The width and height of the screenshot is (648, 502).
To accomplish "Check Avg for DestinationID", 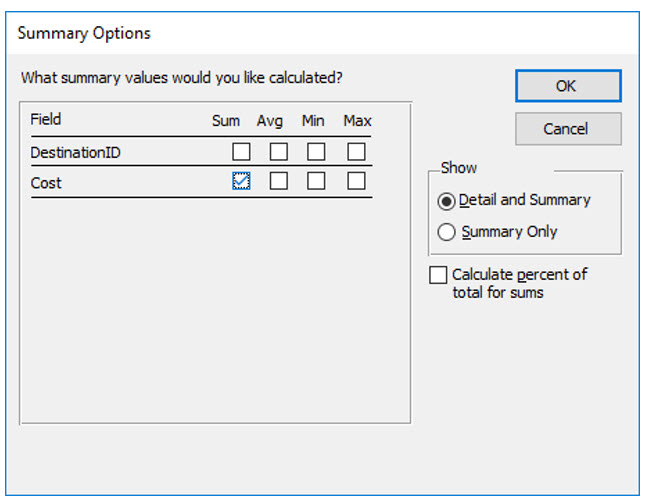I will 279,152.
